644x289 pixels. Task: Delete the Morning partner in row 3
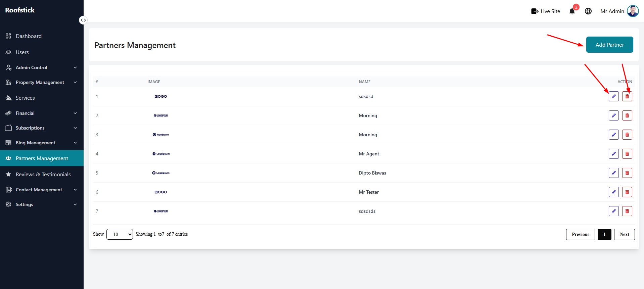tap(627, 135)
